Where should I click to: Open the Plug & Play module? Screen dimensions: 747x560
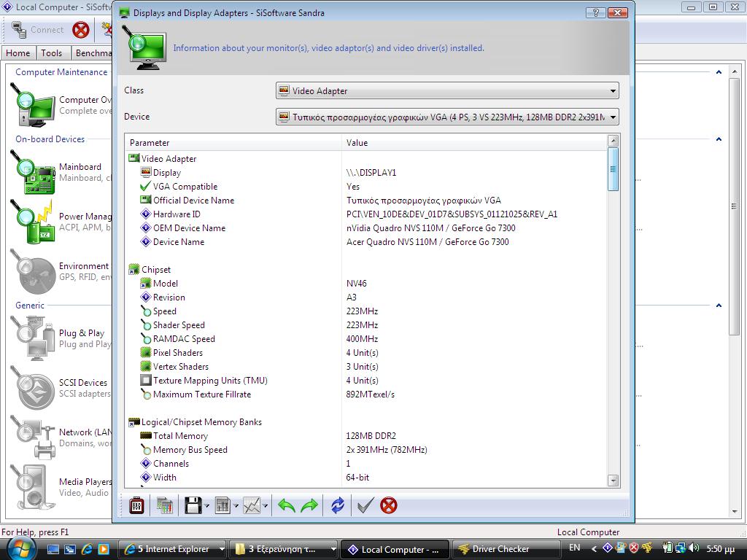(32, 338)
